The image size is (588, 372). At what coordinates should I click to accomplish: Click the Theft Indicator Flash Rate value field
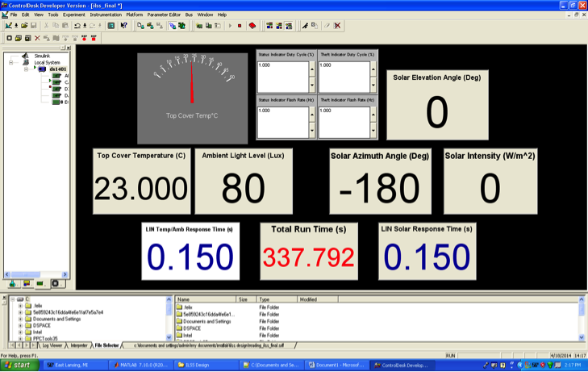click(344, 123)
